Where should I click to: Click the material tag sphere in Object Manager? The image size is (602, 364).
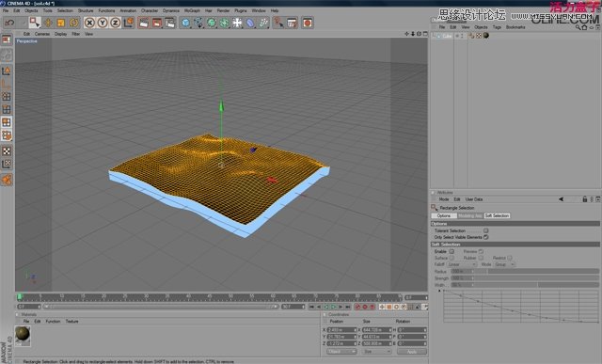click(486, 36)
